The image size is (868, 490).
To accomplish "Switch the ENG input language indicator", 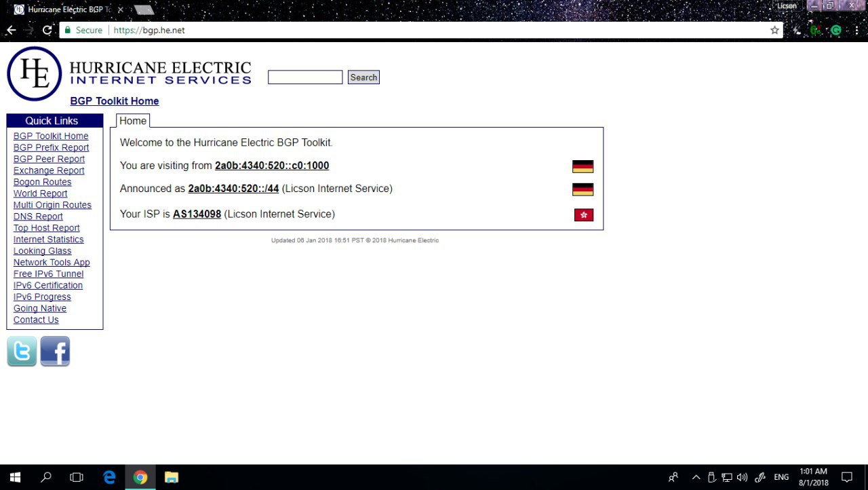I will [781, 477].
